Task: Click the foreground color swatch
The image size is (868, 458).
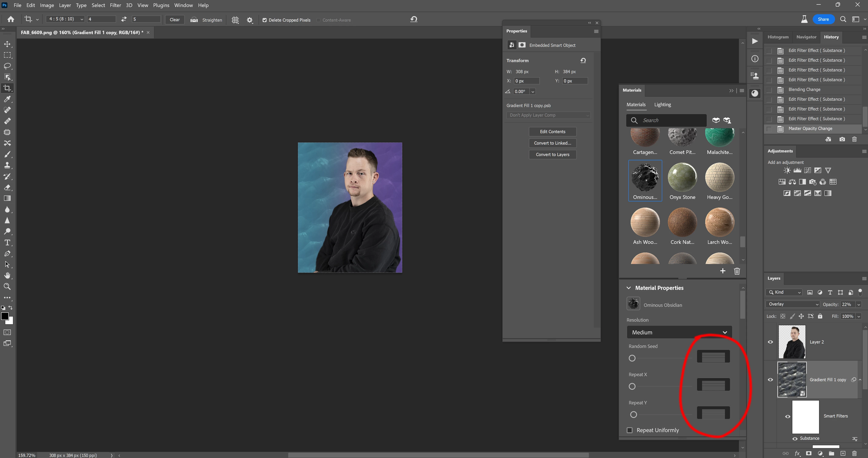Action: [x=5, y=316]
